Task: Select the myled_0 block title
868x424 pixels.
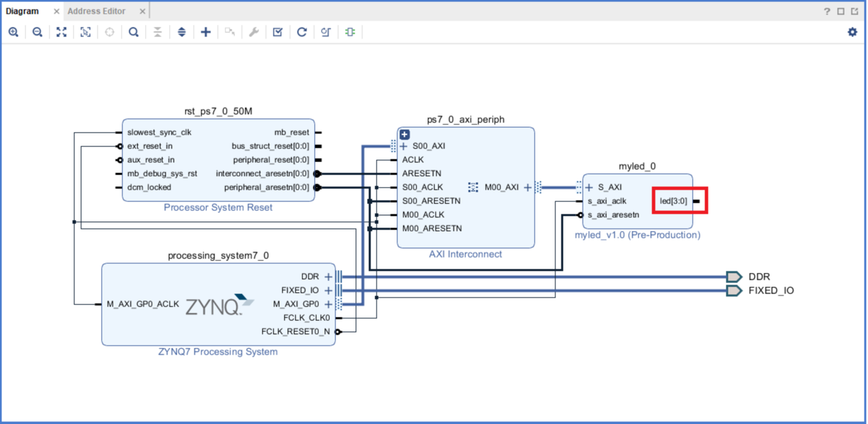Action: click(x=637, y=166)
